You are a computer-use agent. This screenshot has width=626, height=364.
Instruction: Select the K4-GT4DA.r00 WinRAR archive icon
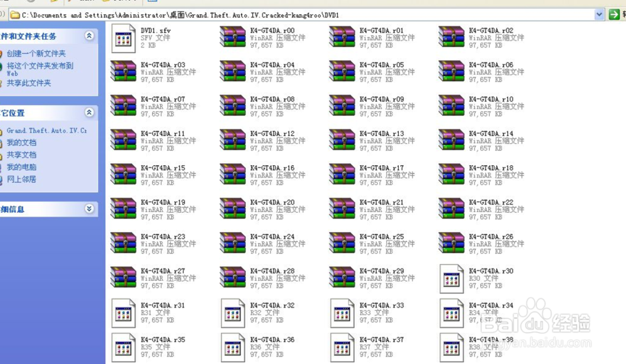[x=233, y=37]
